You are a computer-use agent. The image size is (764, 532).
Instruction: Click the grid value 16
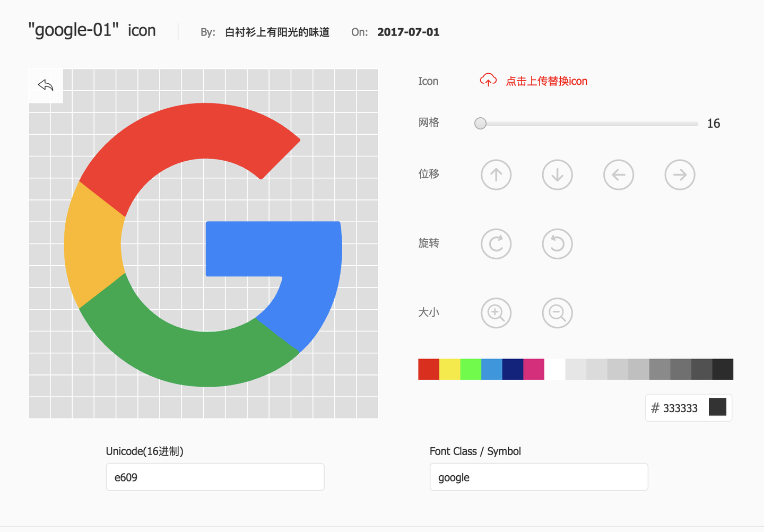[x=714, y=124]
